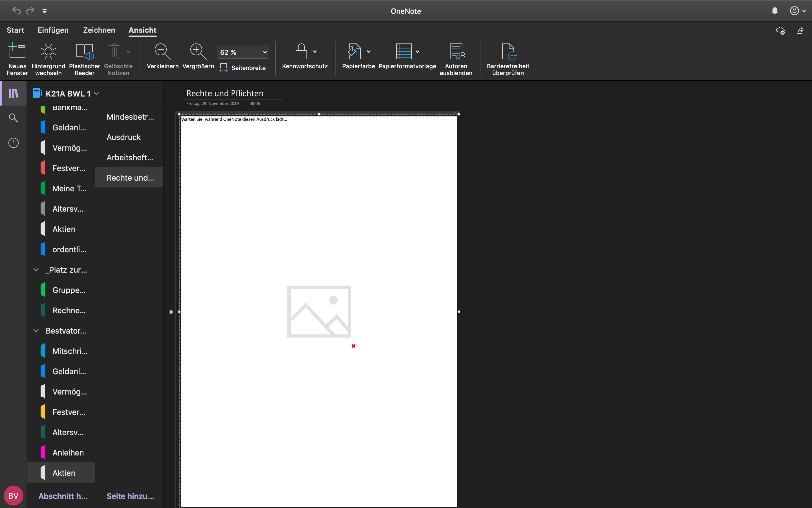Open the yellow Festver... section
The image size is (812, 508).
coord(61,412)
